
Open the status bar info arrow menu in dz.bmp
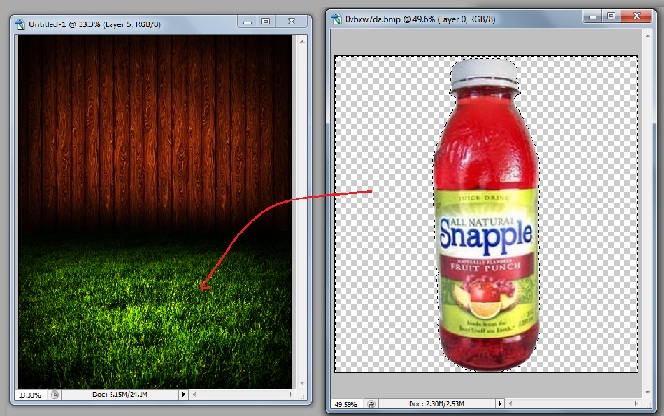tap(500, 404)
